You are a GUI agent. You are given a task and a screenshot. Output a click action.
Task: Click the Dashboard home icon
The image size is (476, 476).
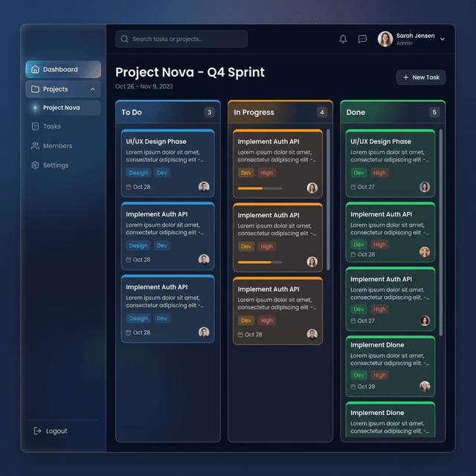35,69
